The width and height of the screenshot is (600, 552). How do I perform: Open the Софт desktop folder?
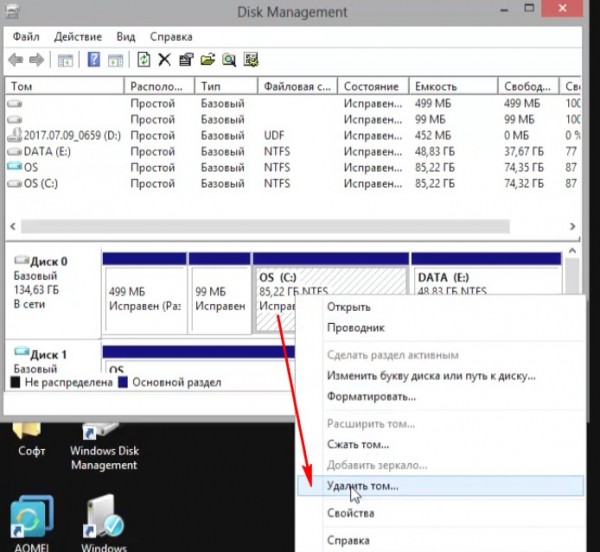pos(31,440)
